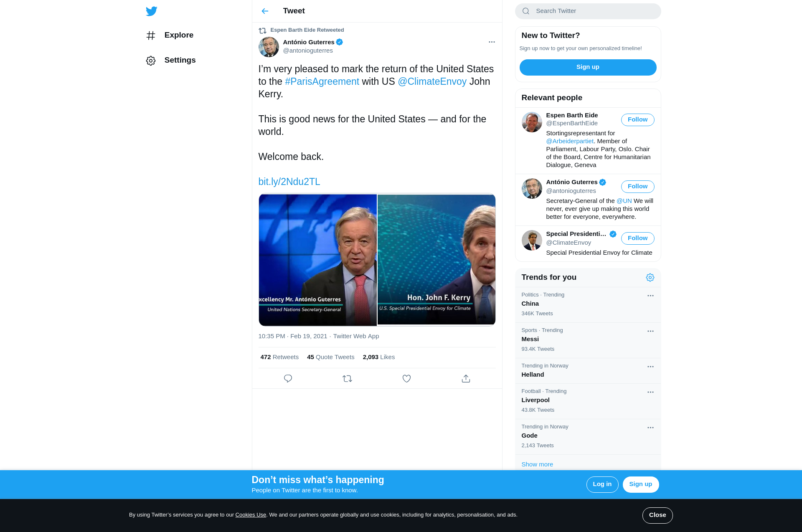The height and width of the screenshot is (532, 802).
Task: Open the Explore menu item
Action: click(179, 35)
